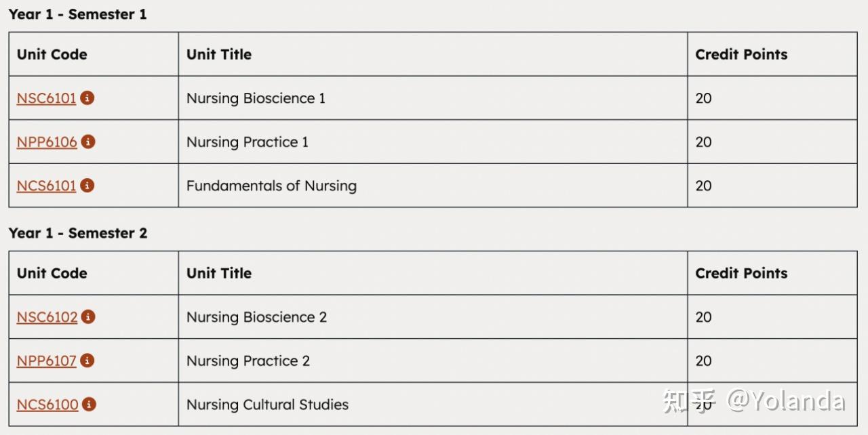Screen dimensions: 868x435
Task: Follow the NCS6100 unit link
Action: click(47, 405)
